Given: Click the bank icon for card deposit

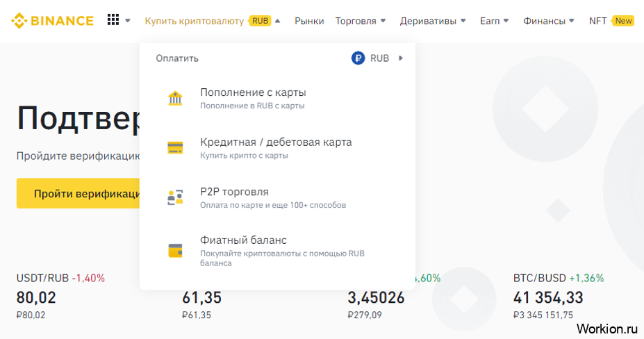Looking at the screenshot, I should pyautogui.click(x=175, y=98).
